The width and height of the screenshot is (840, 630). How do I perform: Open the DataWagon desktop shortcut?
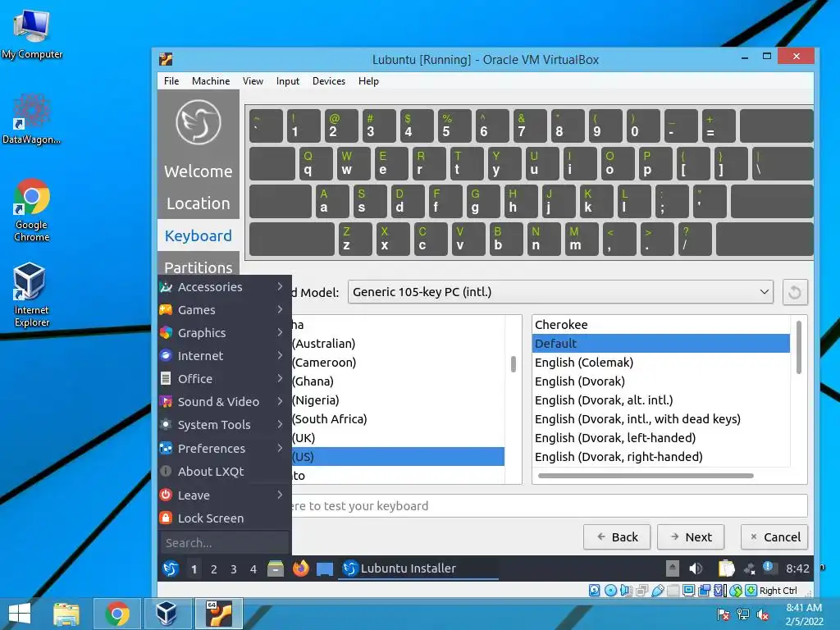click(x=32, y=119)
